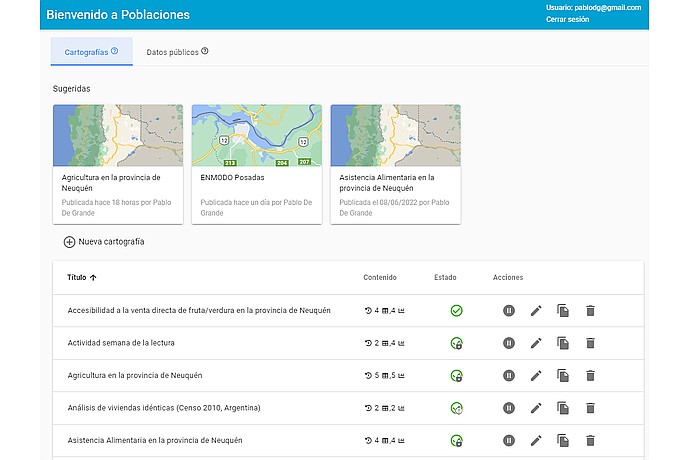Pause the Asistencia Alimentaria table row

[x=509, y=440]
